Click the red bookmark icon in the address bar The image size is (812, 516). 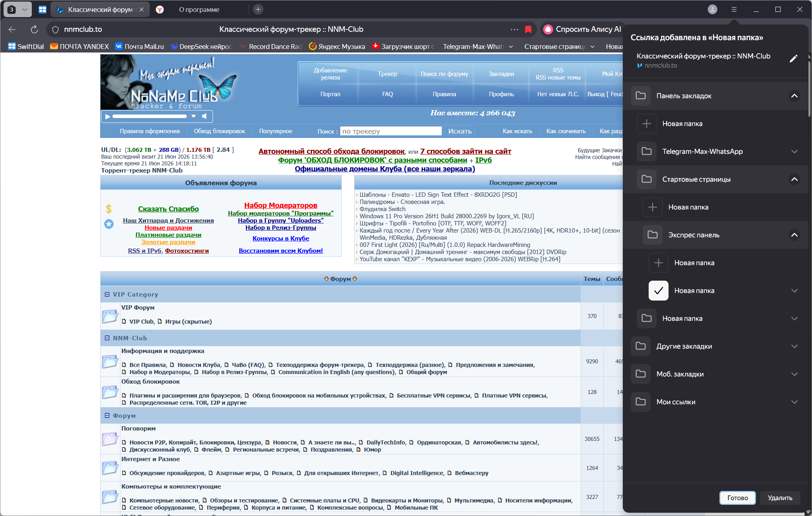[528, 29]
